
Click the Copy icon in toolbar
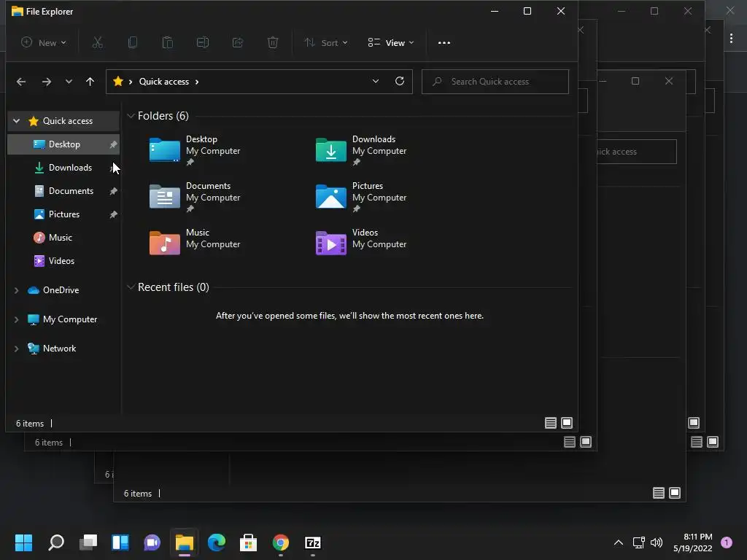tap(133, 43)
